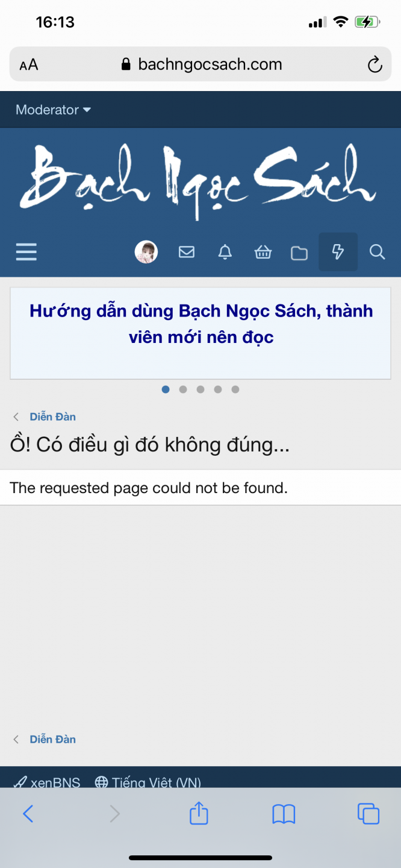This screenshot has width=401, height=868.
Task: Open the tab switcher in Safari
Action: [x=368, y=813]
